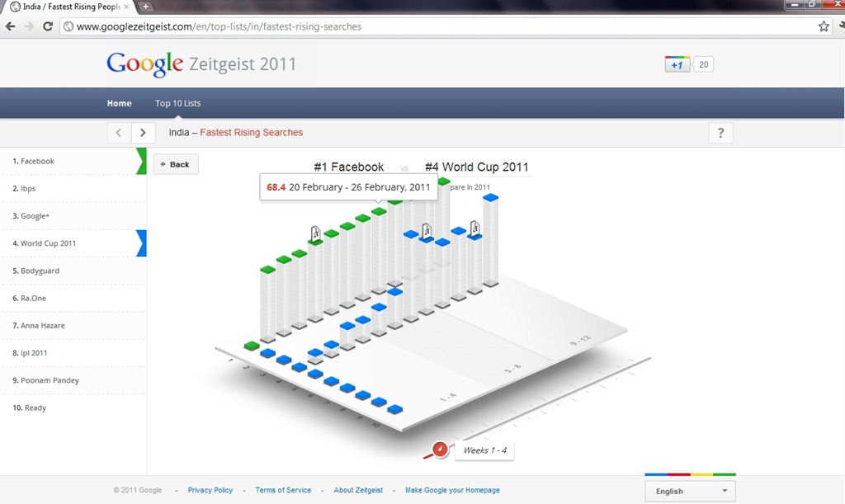Click the 68.4 value in the tooltip
This screenshot has height=504, width=845.
click(x=276, y=187)
